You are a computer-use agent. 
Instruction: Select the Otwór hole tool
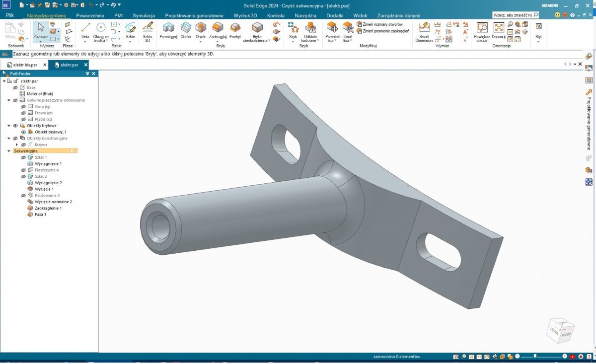(201, 30)
